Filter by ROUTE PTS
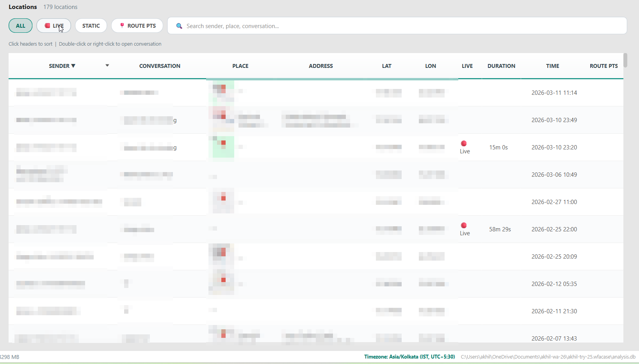This screenshot has height=364, width=639. coord(137,26)
